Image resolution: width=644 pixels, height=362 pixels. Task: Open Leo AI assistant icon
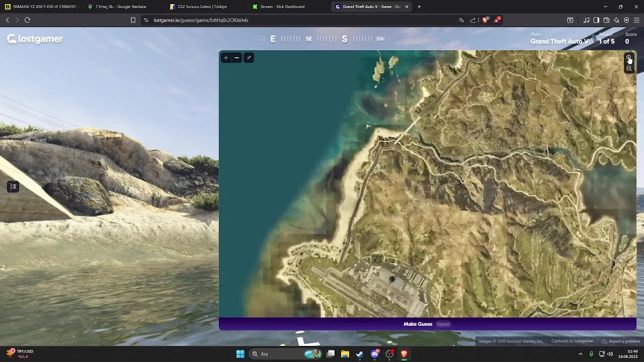click(x=616, y=20)
